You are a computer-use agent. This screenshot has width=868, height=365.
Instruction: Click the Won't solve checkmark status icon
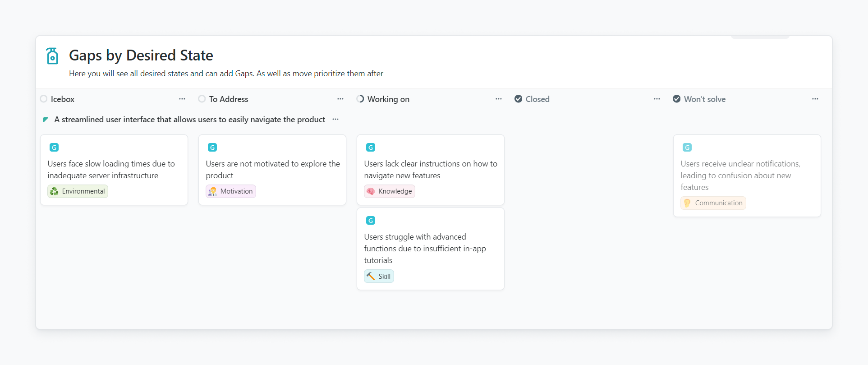(676, 99)
